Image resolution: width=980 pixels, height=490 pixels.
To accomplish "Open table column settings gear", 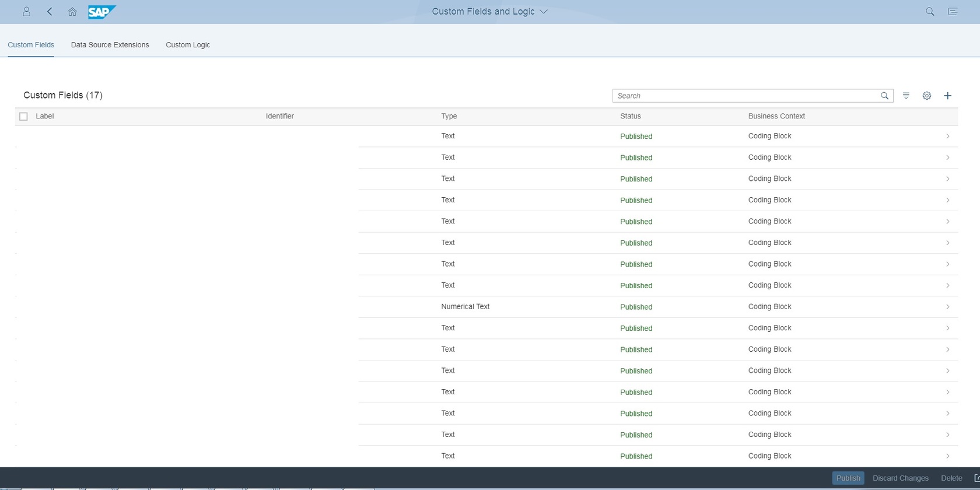I will point(927,96).
